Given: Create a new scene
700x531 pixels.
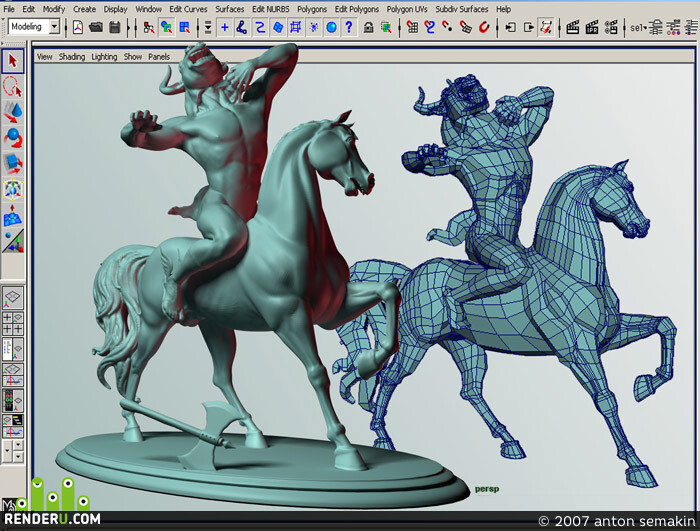Looking at the screenshot, I should pos(78,28).
